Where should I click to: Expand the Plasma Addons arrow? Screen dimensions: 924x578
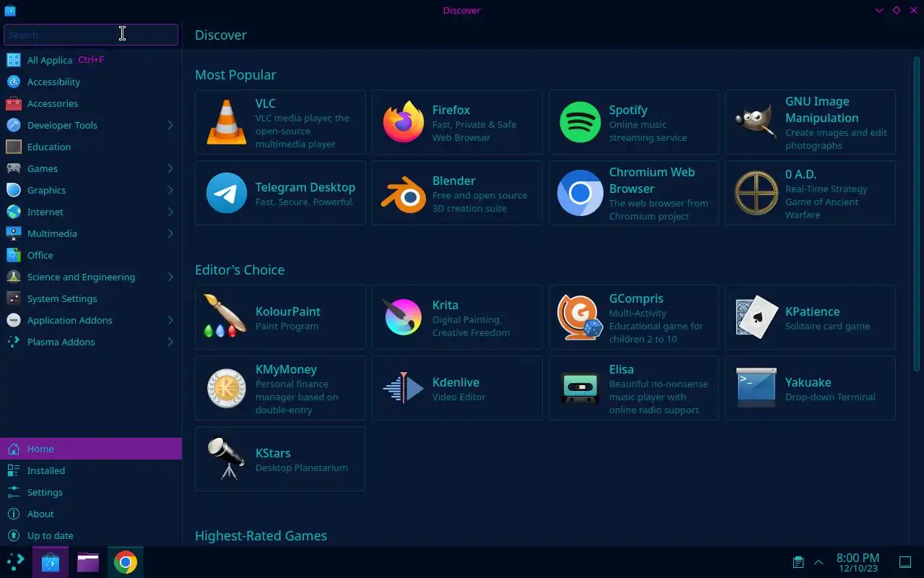(x=170, y=342)
